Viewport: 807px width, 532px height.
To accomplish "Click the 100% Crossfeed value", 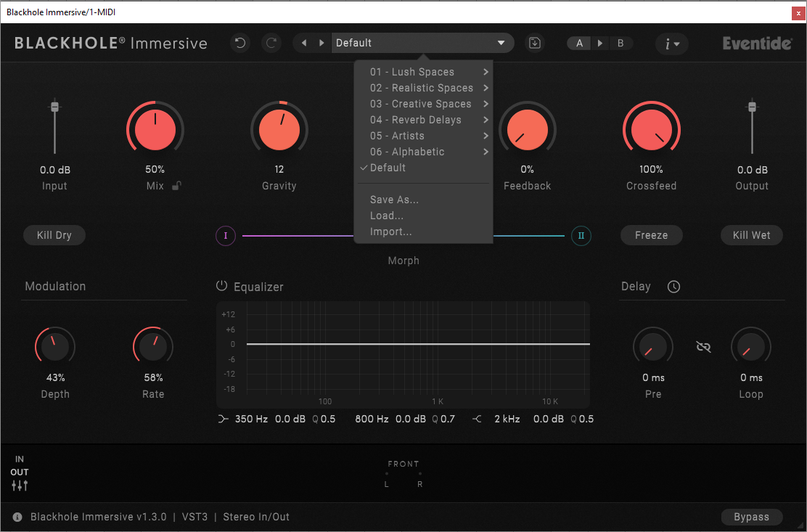I will pyautogui.click(x=651, y=169).
